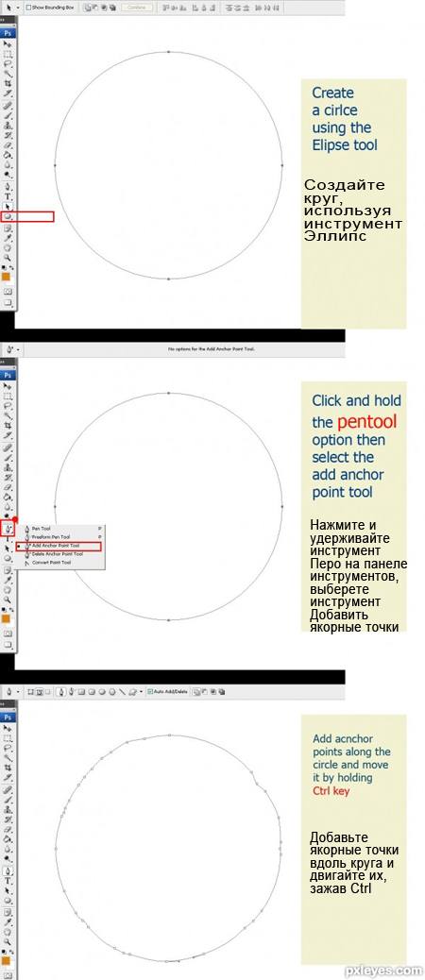Image resolution: width=425 pixels, height=980 pixels.
Task: Click the orange foreground color in middle screenshot
Action: point(6,618)
